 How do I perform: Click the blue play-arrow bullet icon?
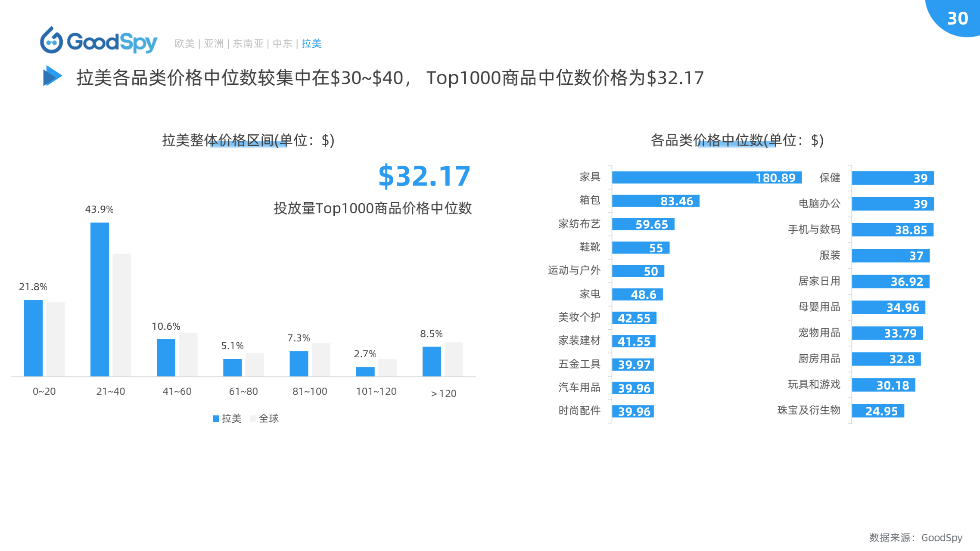pyautogui.click(x=52, y=76)
